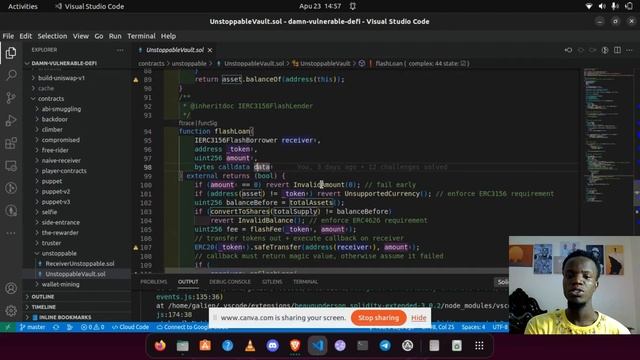This screenshot has width=640, height=360.
Task: Click the Spaces: 4 indentation status
Action: (x=473, y=327)
